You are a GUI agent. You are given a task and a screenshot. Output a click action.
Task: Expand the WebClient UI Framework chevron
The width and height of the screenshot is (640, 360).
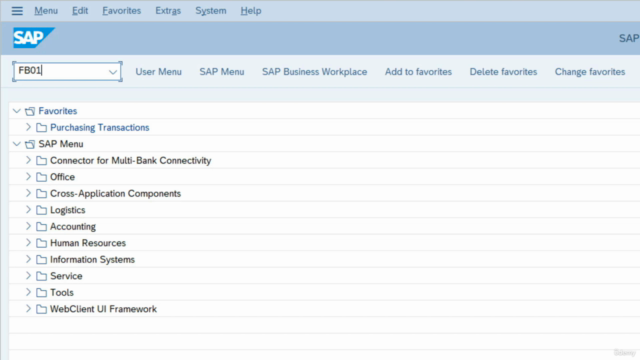pyautogui.click(x=28, y=309)
